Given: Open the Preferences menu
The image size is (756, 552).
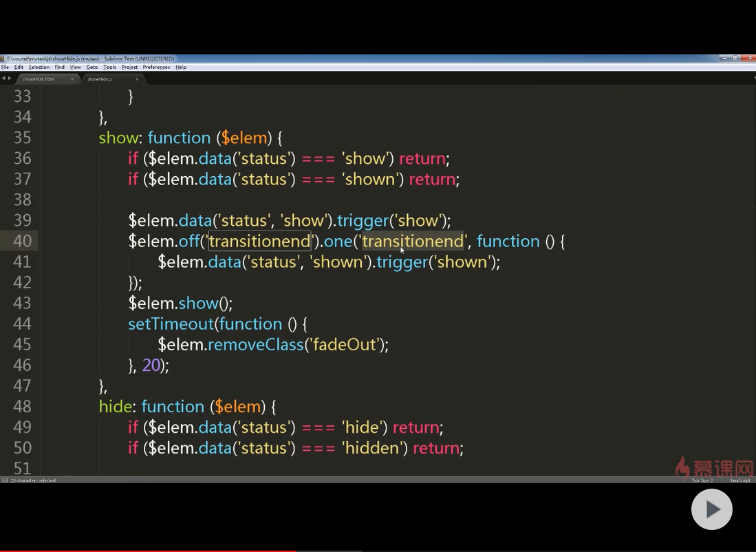Looking at the screenshot, I should pos(156,67).
